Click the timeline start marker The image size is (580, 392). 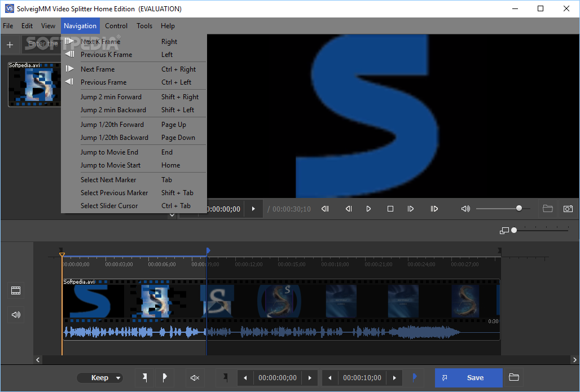tap(61, 250)
